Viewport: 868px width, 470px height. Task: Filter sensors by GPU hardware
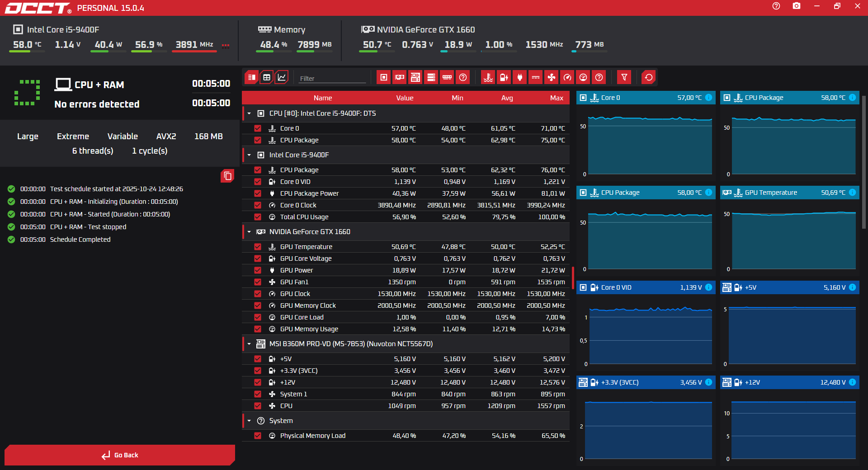click(400, 77)
